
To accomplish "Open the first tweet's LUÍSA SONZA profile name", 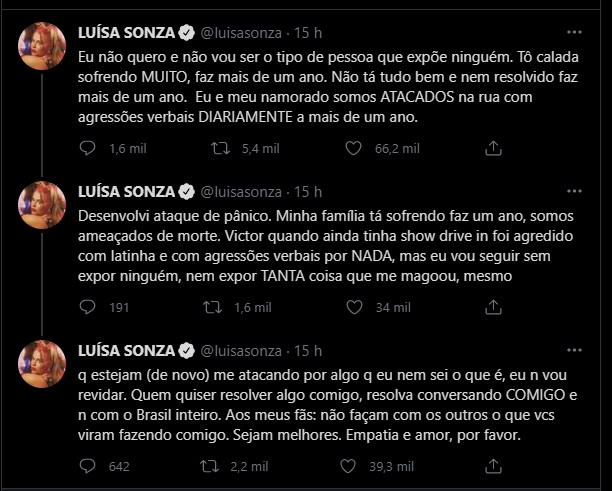I will [126, 33].
